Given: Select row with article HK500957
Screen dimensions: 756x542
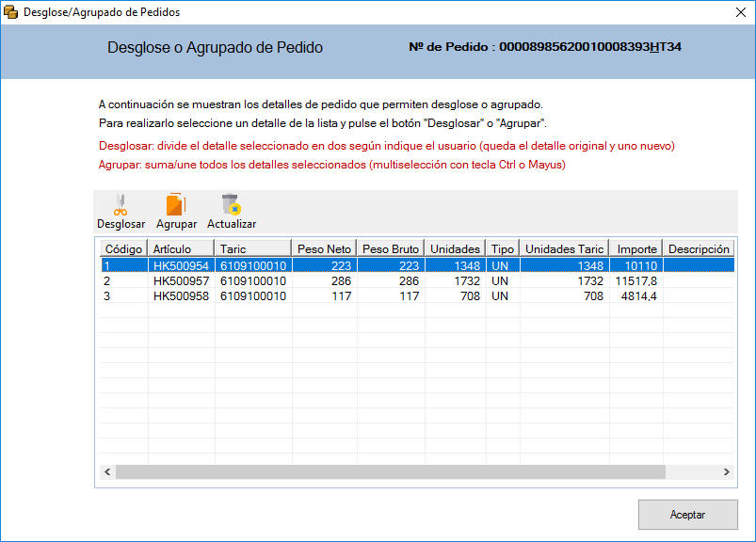Looking at the screenshot, I should [x=181, y=281].
